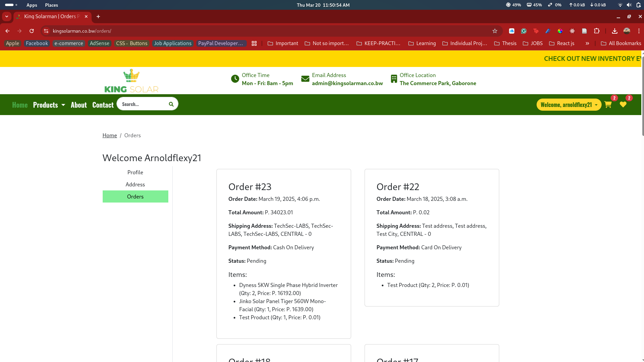Open the browser downloads icon

(614, 31)
